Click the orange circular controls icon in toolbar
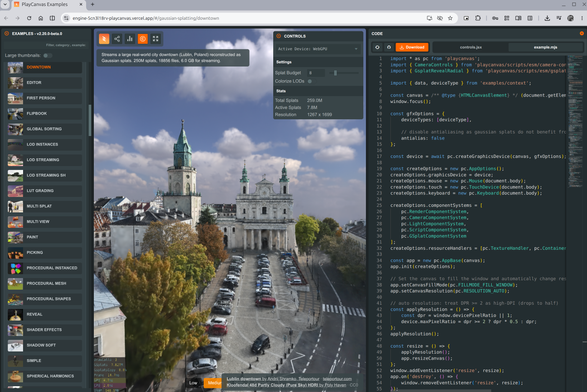 143,39
